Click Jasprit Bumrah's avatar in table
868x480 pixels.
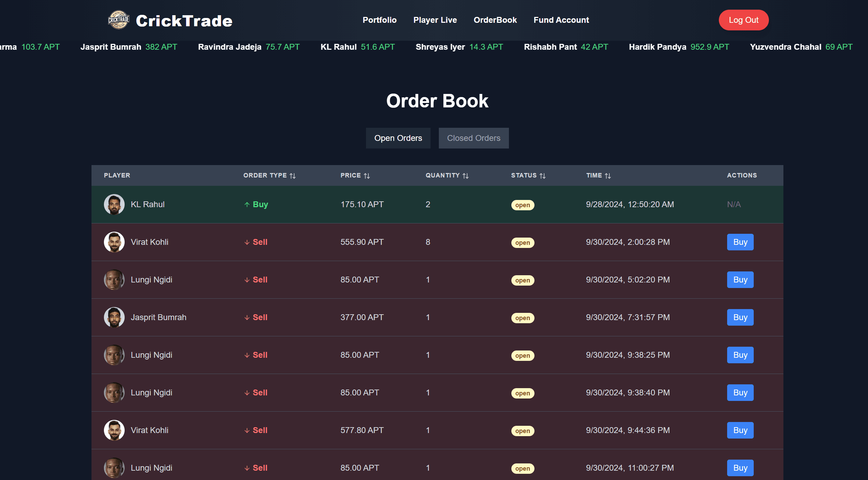pyautogui.click(x=114, y=317)
